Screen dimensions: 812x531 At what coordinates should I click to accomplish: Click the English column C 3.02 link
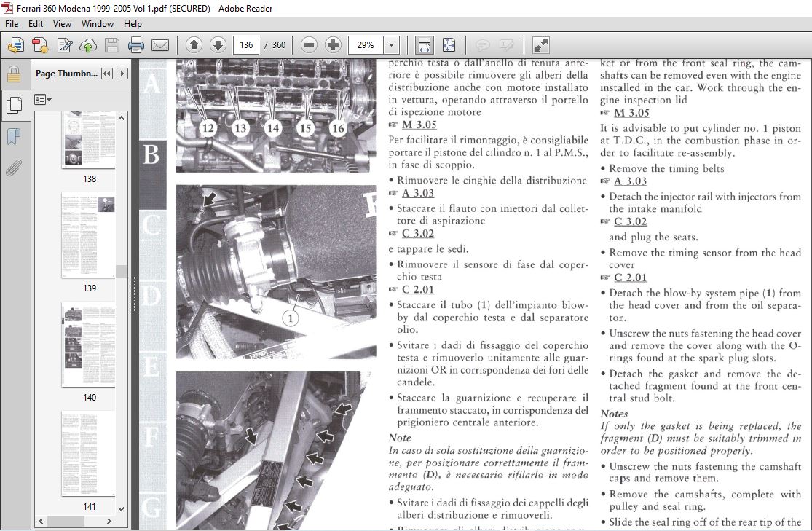click(630, 221)
